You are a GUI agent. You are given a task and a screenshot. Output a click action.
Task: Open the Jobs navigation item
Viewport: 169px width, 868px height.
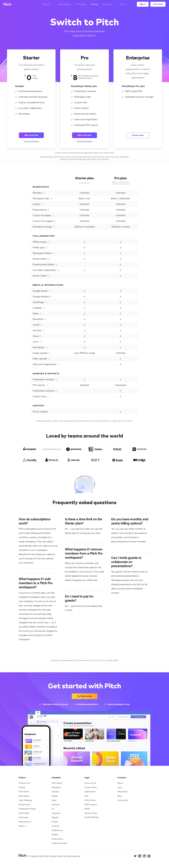click(122, 4)
